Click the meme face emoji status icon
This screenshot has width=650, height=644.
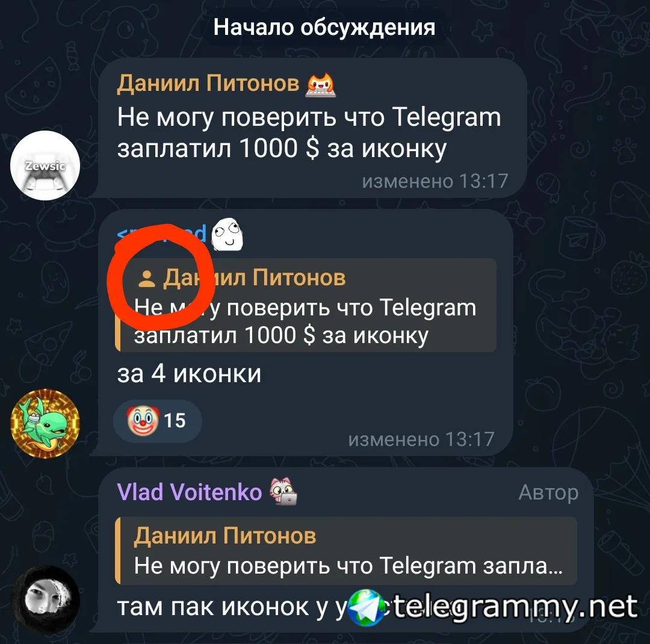coord(227,234)
